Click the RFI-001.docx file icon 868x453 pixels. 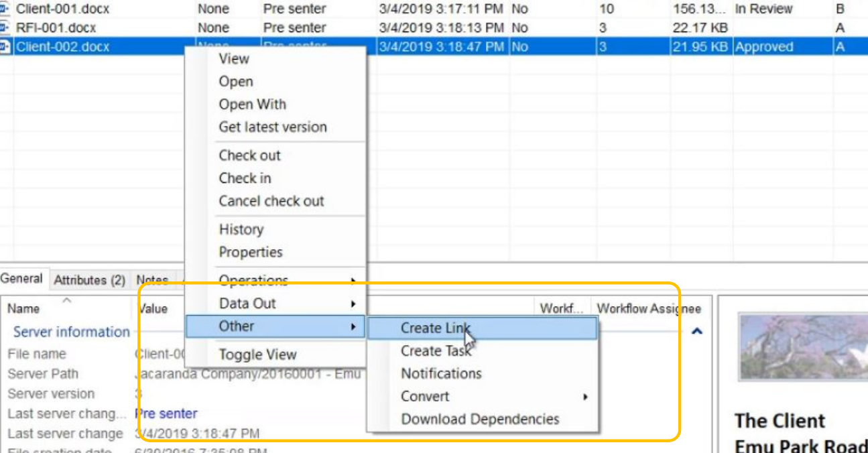pyautogui.click(x=5, y=28)
